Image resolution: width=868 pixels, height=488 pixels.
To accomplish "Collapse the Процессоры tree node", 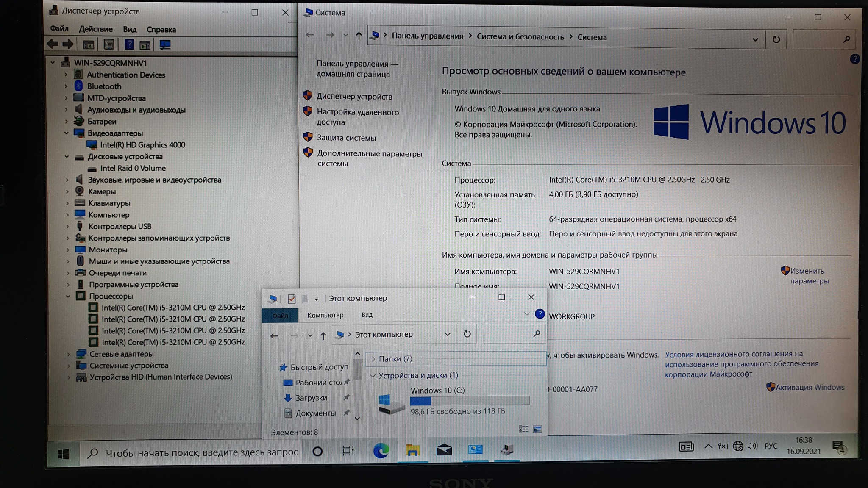I will tap(68, 296).
